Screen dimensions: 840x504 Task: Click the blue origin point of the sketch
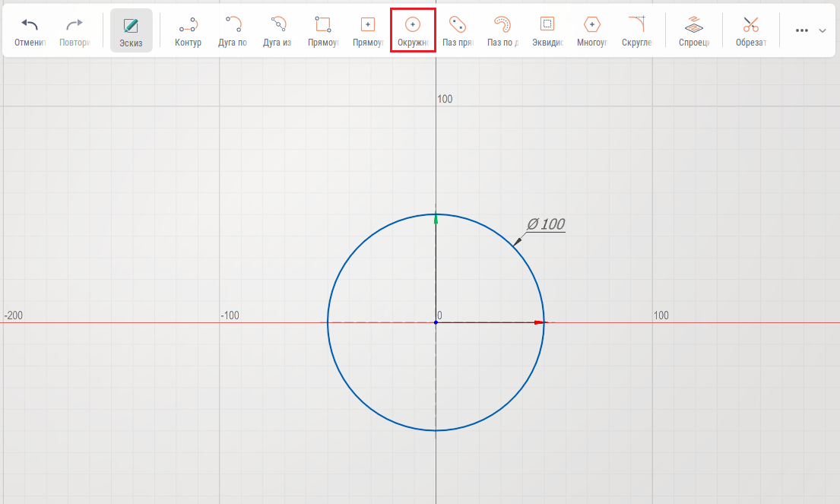(436, 322)
